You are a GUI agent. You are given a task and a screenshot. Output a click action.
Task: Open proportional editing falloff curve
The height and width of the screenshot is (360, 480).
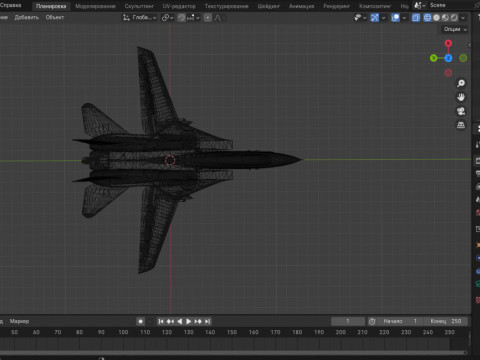(218, 18)
